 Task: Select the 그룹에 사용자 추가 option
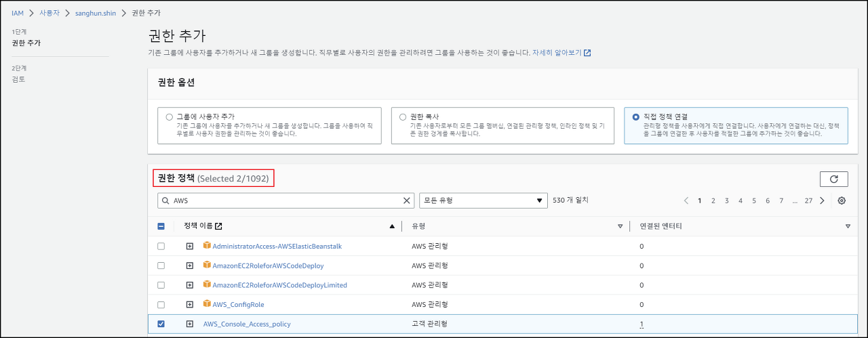tap(169, 117)
